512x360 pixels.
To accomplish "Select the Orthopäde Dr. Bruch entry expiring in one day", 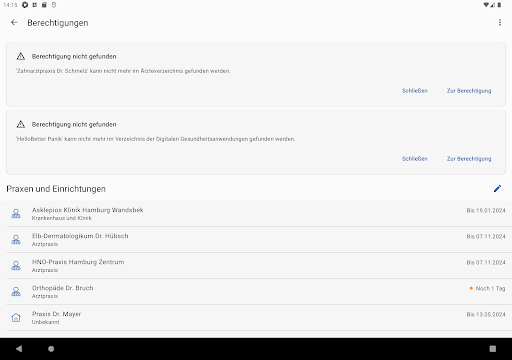I will tap(256, 292).
